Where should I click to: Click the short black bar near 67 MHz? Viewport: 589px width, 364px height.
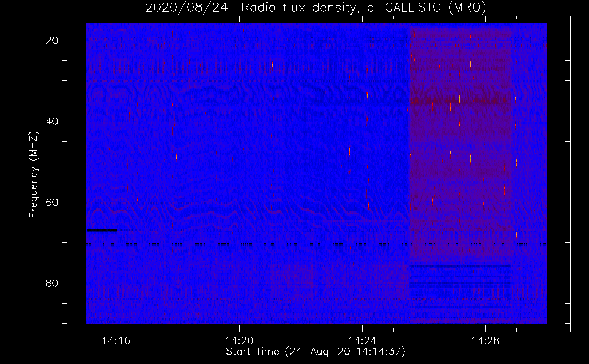coord(102,230)
